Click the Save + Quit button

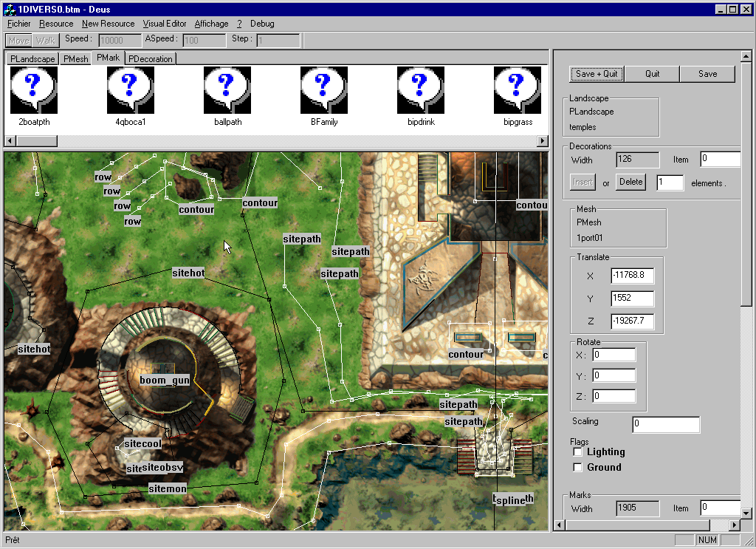tap(597, 74)
